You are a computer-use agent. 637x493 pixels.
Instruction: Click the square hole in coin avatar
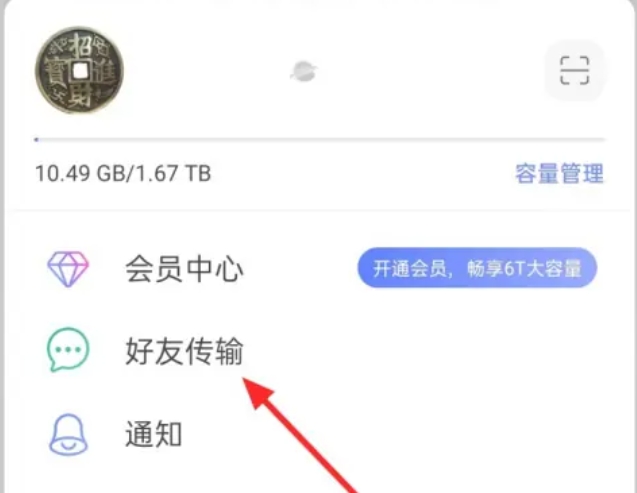(80, 71)
